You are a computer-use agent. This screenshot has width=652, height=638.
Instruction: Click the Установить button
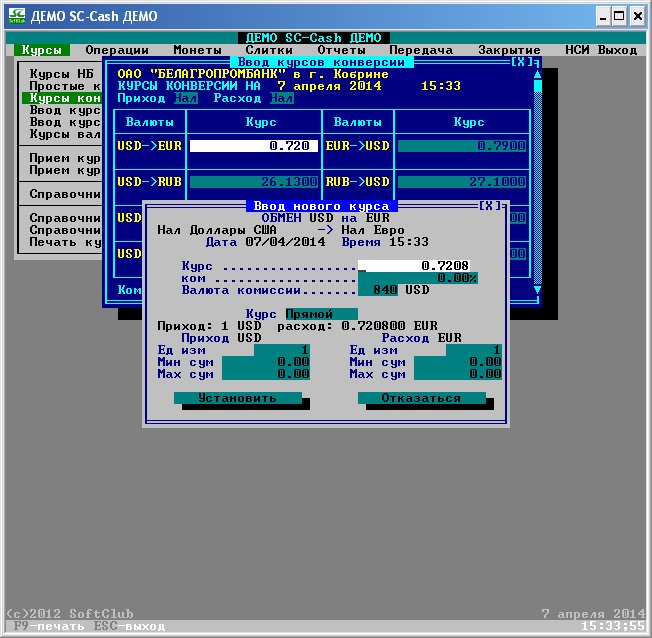click(x=238, y=398)
